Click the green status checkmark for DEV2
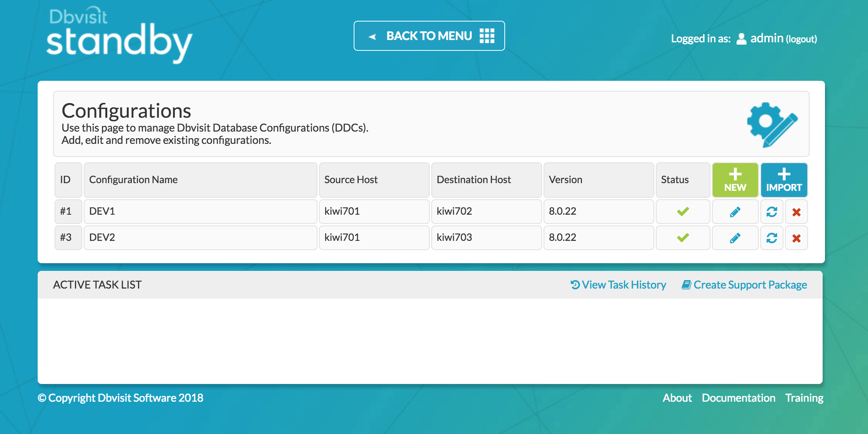Viewport: 868px width, 434px height. click(683, 238)
